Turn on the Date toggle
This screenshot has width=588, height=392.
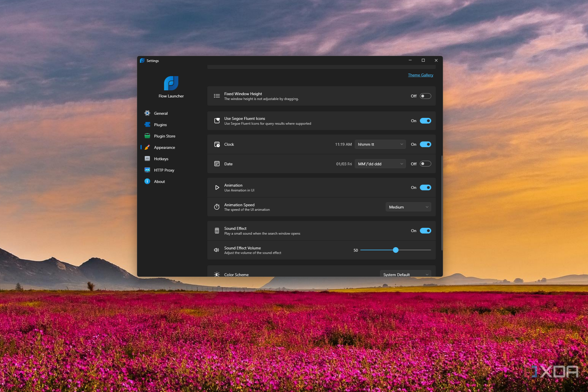click(425, 164)
